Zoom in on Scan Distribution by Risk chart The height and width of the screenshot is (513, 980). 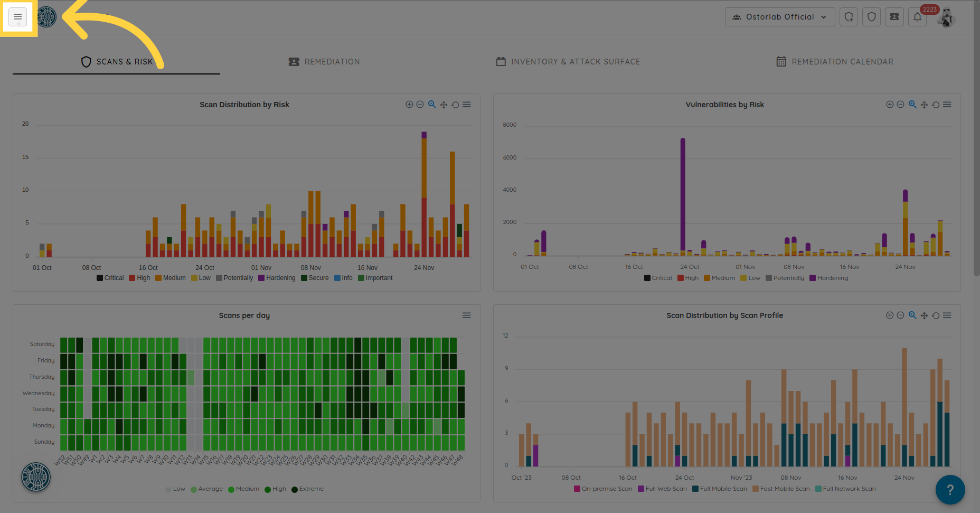tap(409, 105)
